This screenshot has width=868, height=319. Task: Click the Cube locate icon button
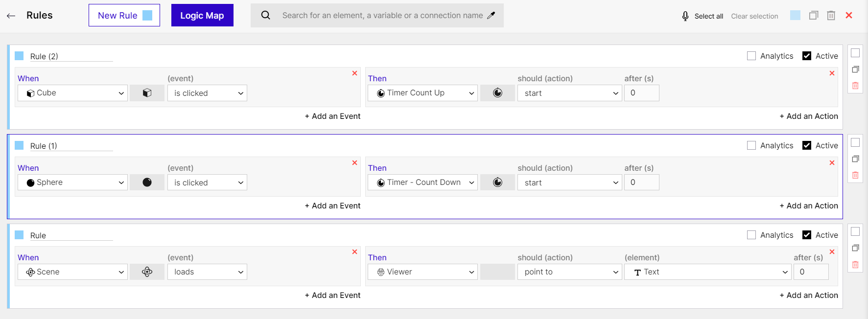tap(147, 93)
